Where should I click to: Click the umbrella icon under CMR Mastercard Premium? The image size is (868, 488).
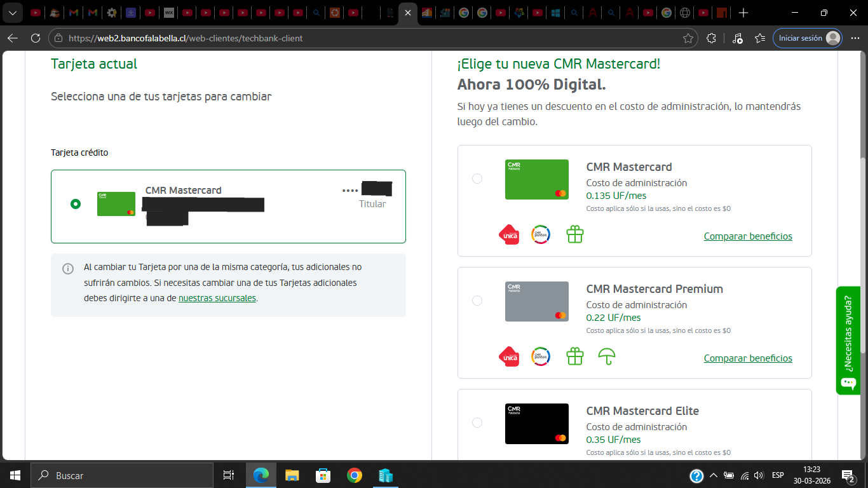[607, 356]
